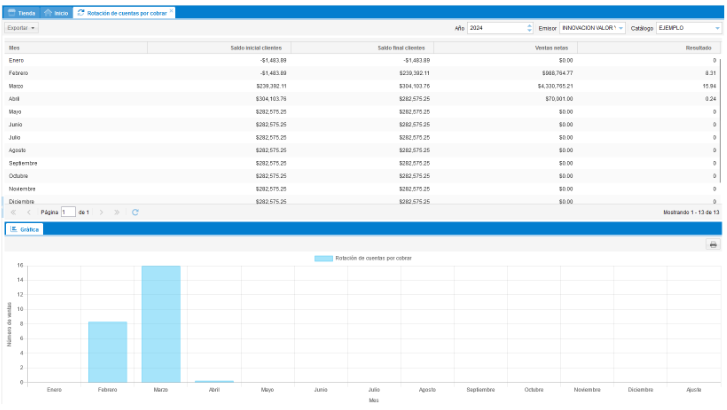Click the page number input field
This screenshot has height=410, width=727.
(x=68, y=212)
